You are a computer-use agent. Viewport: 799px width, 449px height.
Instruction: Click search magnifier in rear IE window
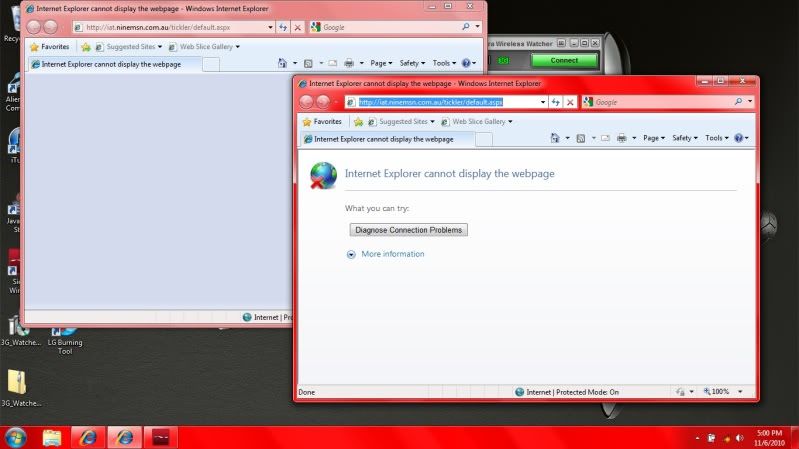[465, 27]
